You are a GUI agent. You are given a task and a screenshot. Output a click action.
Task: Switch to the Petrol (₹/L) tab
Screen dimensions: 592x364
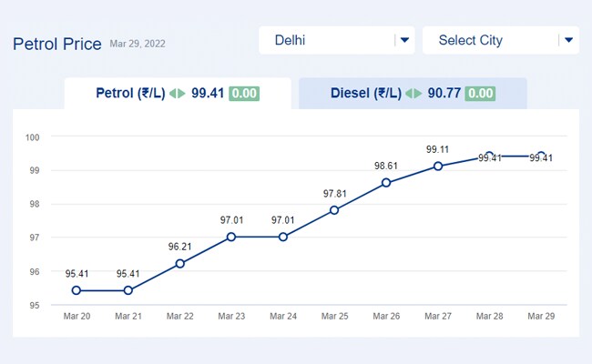pyautogui.click(x=130, y=93)
